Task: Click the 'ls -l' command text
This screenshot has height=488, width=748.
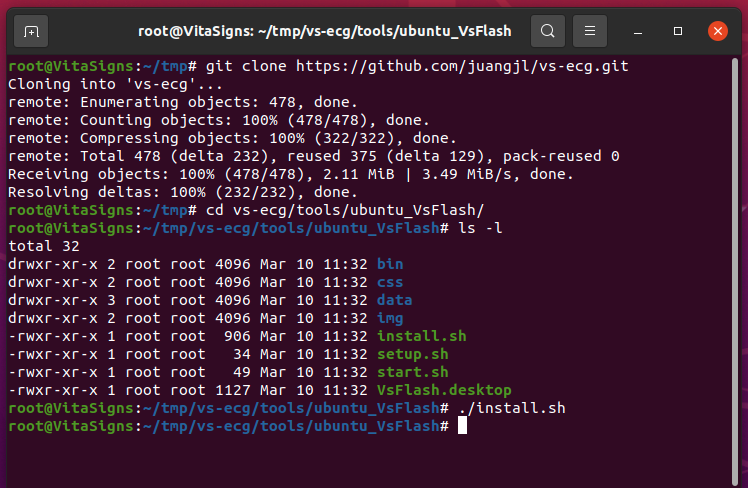Action: [x=480, y=228]
